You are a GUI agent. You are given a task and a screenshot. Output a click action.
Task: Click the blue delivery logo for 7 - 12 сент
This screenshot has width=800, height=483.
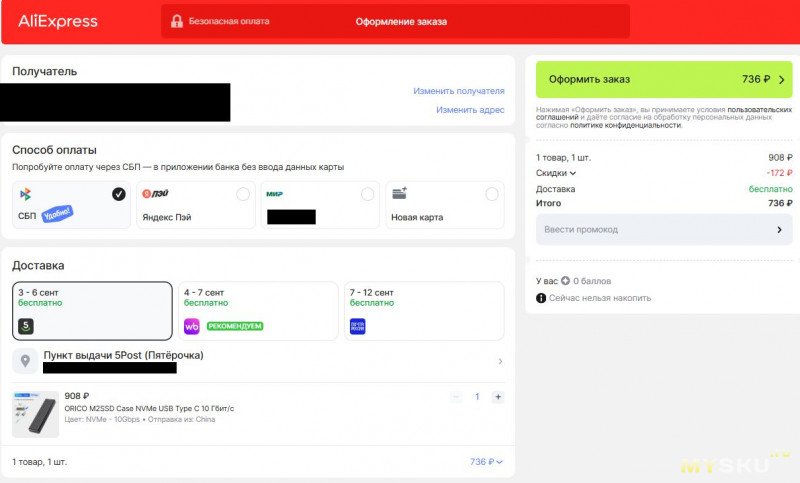pos(358,326)
